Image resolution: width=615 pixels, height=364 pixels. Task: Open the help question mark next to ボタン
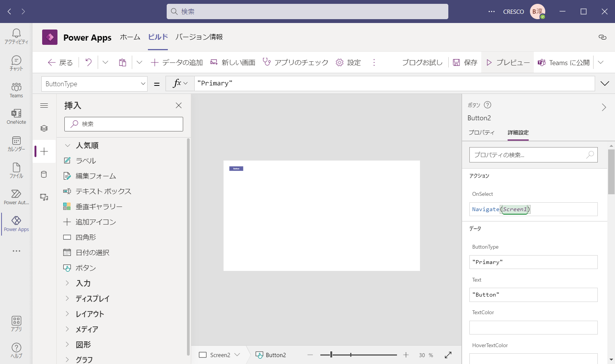point(487,105)
